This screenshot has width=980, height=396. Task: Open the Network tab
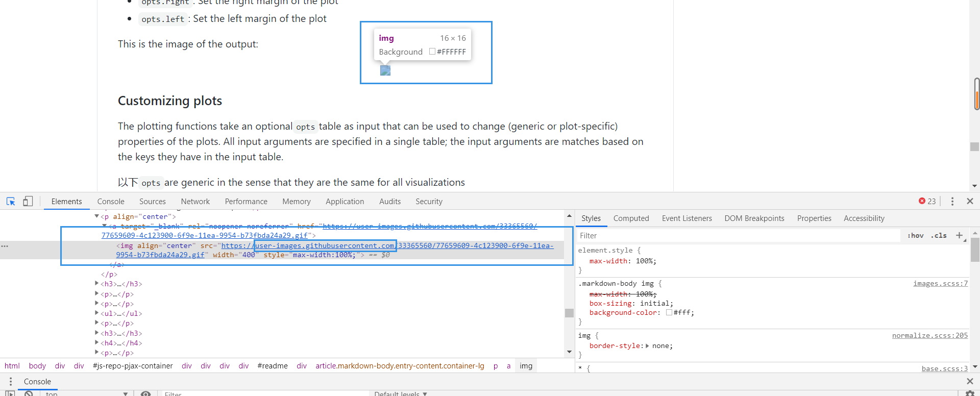[x=195, y=202]
